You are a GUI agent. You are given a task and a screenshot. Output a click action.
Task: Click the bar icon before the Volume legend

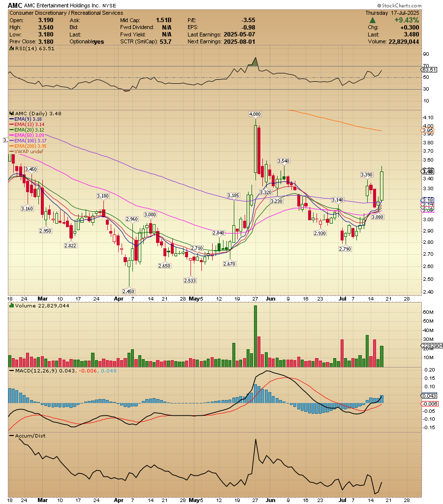click(12, 305)
